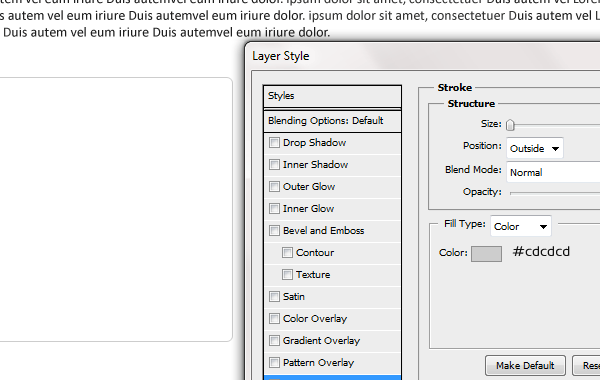The image size is (600, 380).
Task: Toggle the Outer Glow checkbox
Action: click(274, 187)
